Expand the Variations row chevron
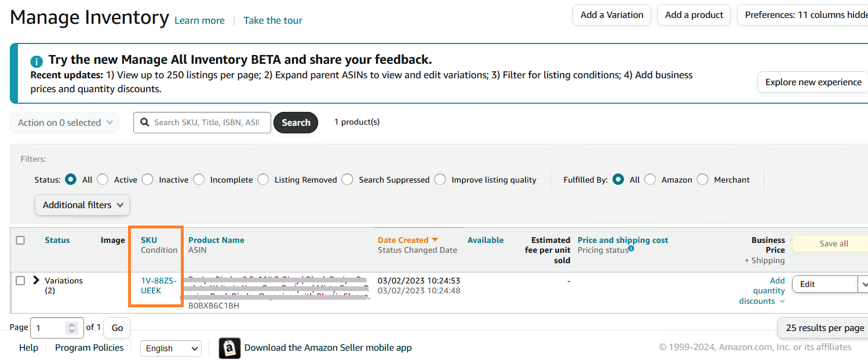This screenshot has width=868, height=360. point(37,280)
